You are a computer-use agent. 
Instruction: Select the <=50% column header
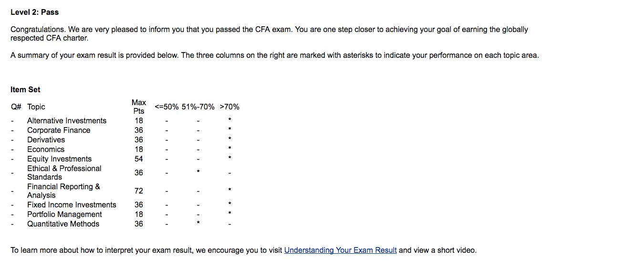pyautogui.click(x=166, y=107)
